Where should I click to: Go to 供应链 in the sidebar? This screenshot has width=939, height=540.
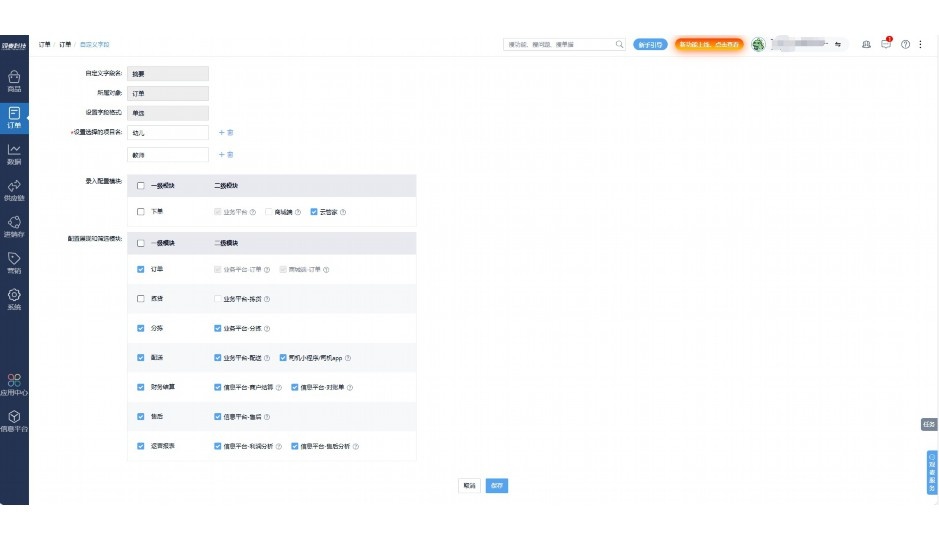coord(14,189)
